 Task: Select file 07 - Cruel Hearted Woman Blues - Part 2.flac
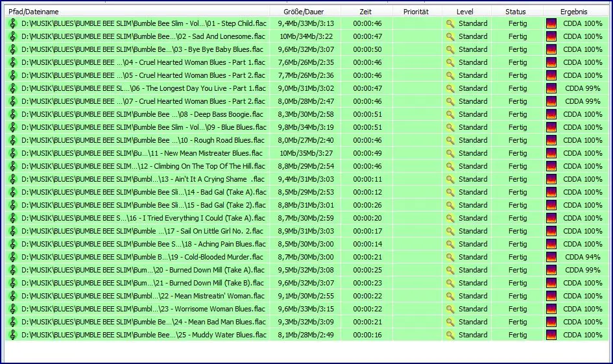pyautogui.click(x=143, y=101)
